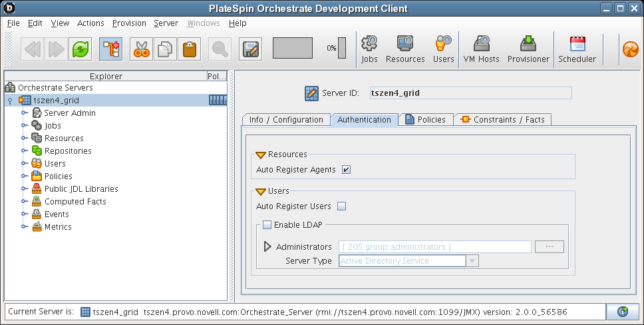
Task: Enable the LDAP checkbox
Action: (x=267, y=224)
